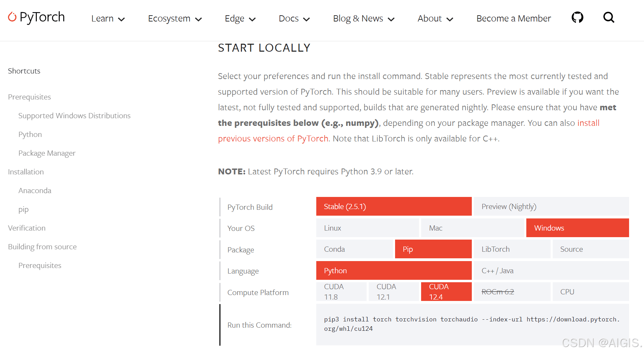Open the Ecosystem dropdown menu

tap(175, 19)
